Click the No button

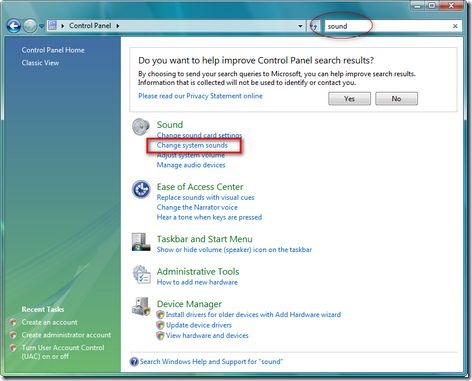[x=396, y=99]
